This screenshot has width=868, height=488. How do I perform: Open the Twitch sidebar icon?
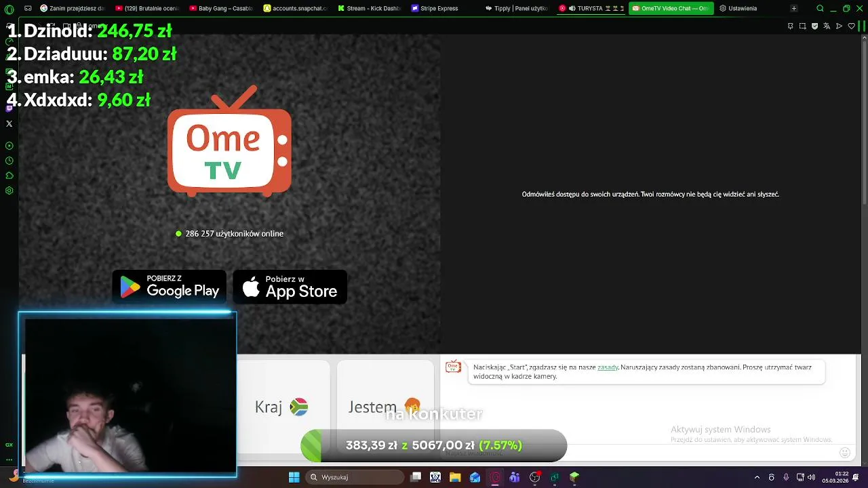tap(9, 108)
